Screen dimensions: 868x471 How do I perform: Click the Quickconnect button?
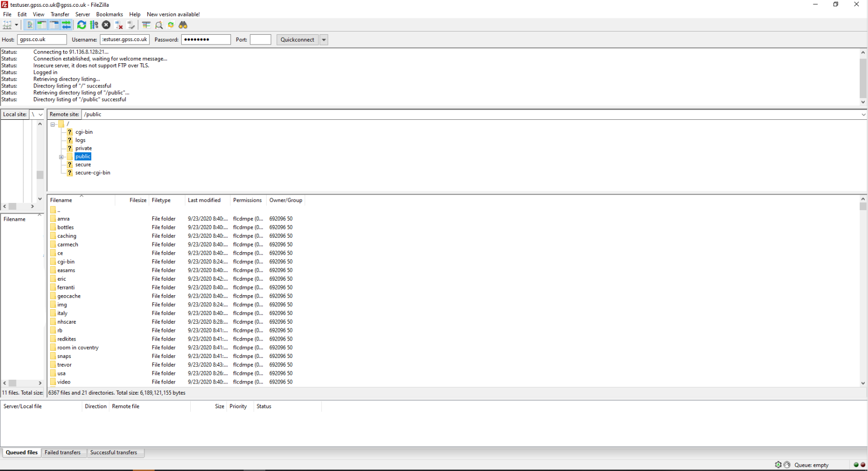pos(297,40)
